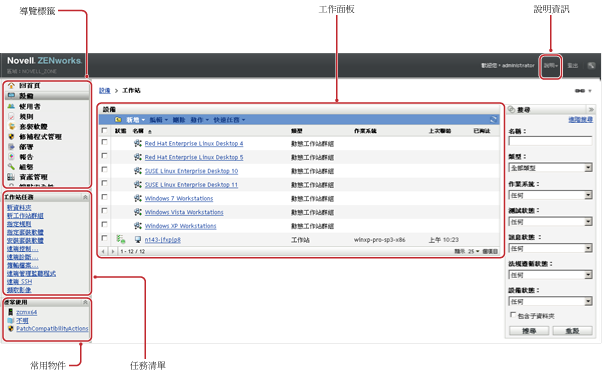
Task: Open the Windows Vista Workstations link
Action: coord(184,212)
